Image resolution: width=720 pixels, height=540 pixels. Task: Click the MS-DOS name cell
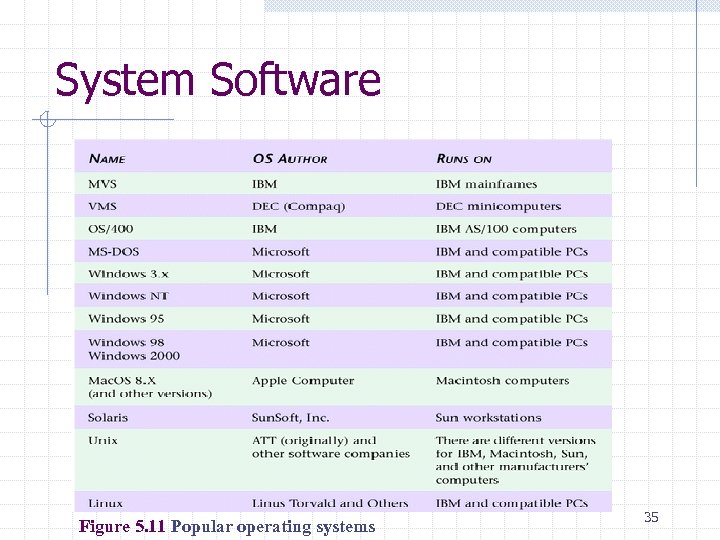(113, 252)
